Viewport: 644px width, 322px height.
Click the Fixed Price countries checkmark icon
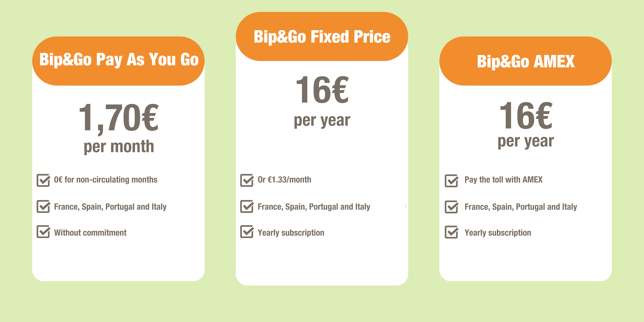pos(247,206)
